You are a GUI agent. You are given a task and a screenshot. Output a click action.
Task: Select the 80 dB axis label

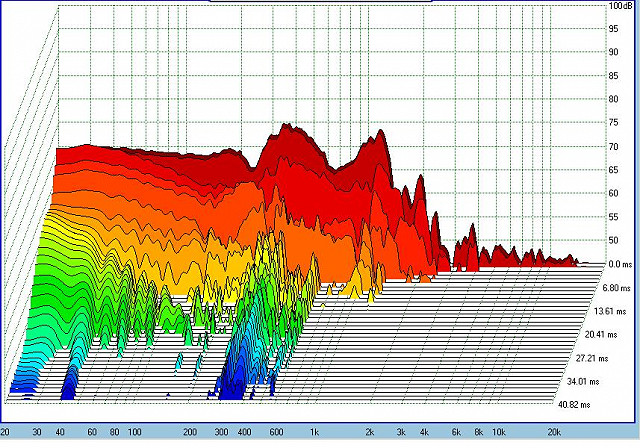coord(613,99)
